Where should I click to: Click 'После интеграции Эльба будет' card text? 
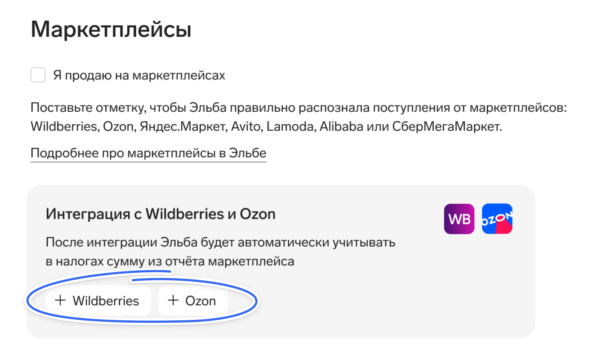220,242
